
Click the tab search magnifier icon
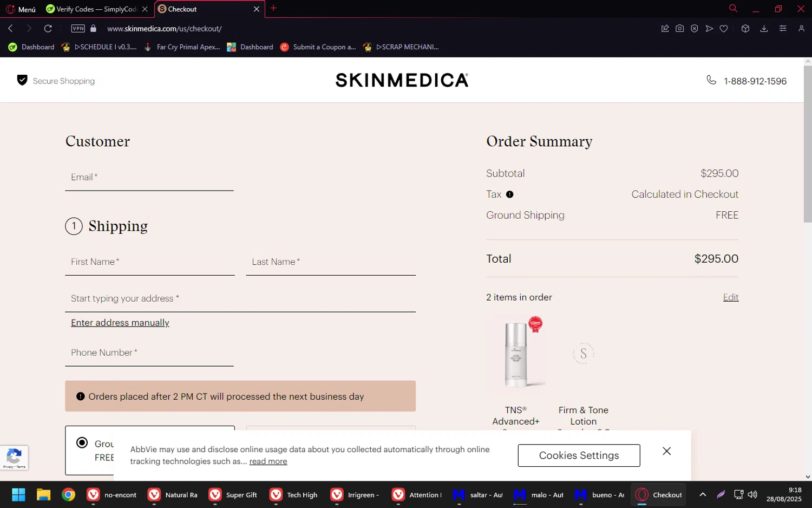733,8
